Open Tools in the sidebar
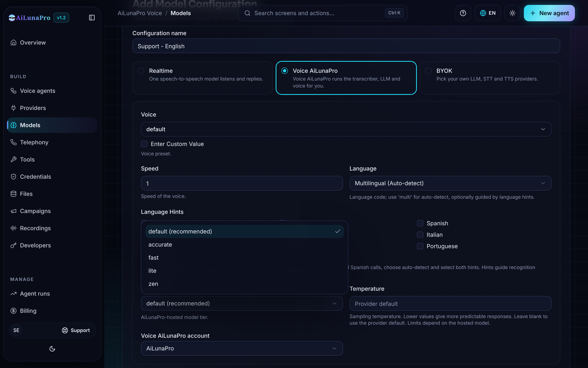 tap(52, 159)
